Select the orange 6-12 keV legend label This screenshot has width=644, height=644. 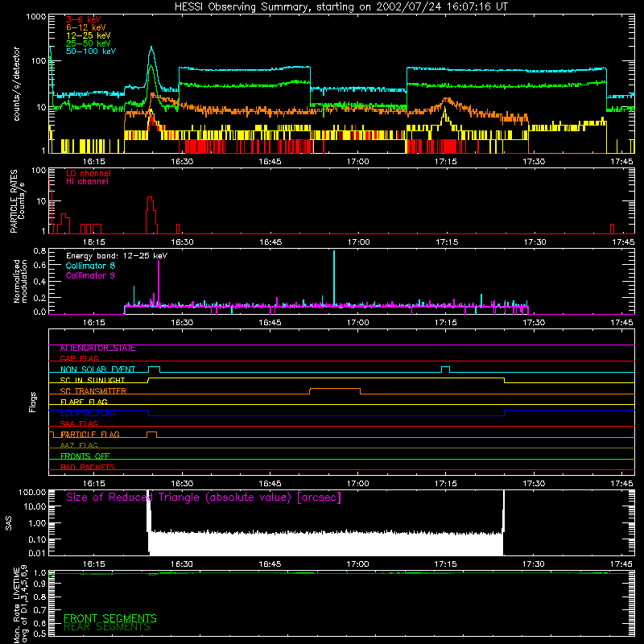(x=86, y=27)
